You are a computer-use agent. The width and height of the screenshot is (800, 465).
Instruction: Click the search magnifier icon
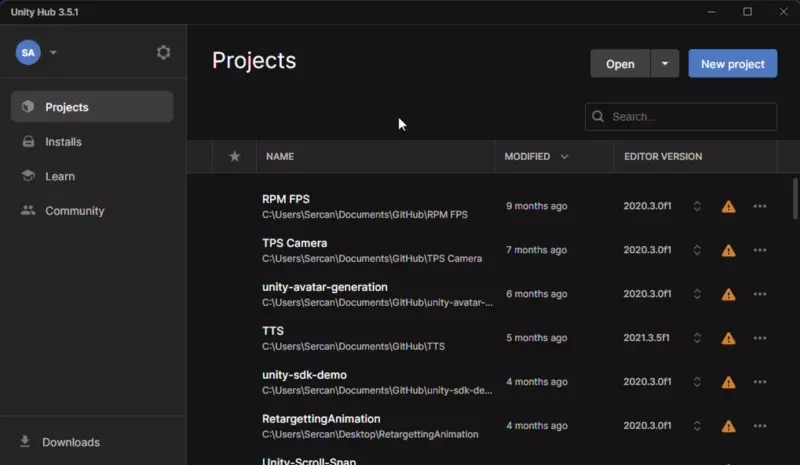(598, 117)
